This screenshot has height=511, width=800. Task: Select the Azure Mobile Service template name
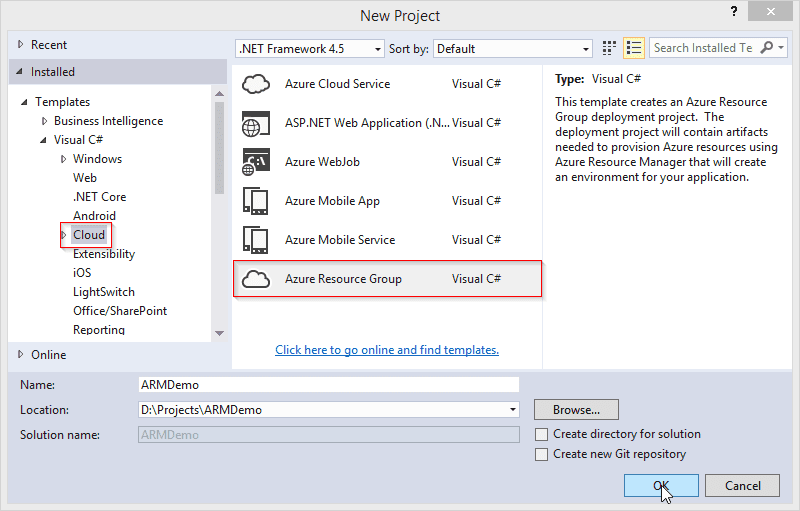coord(340,240)
